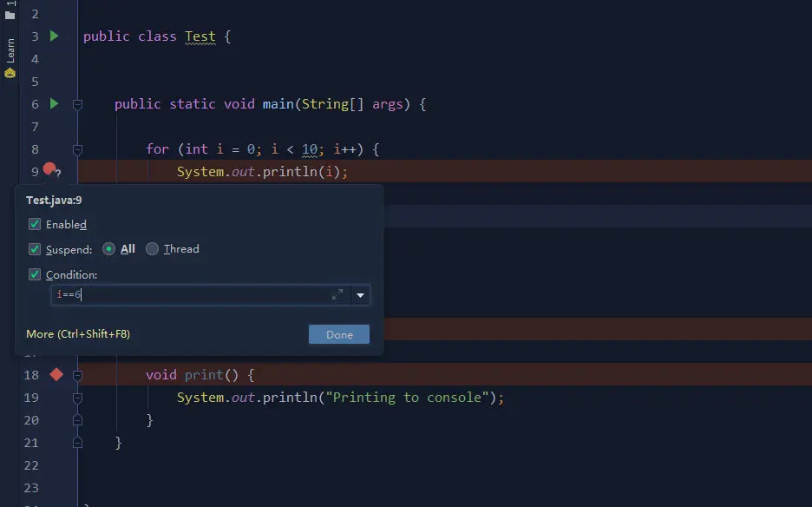Viewport: 812px width, 507px height.
Task: Toggle fold end marker on line 21
Action: click(x=78, y=443)
